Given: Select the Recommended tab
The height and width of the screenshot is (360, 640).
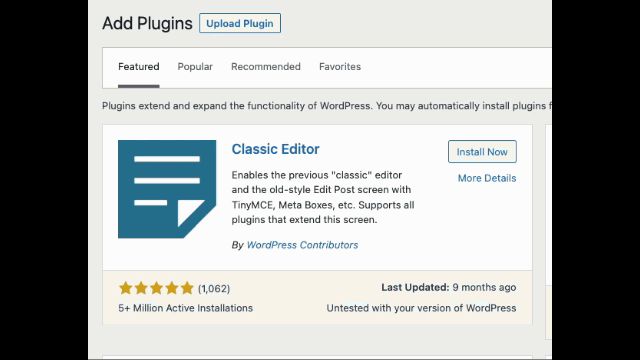Looking at the screenshot, I should (x=266, y=67).
